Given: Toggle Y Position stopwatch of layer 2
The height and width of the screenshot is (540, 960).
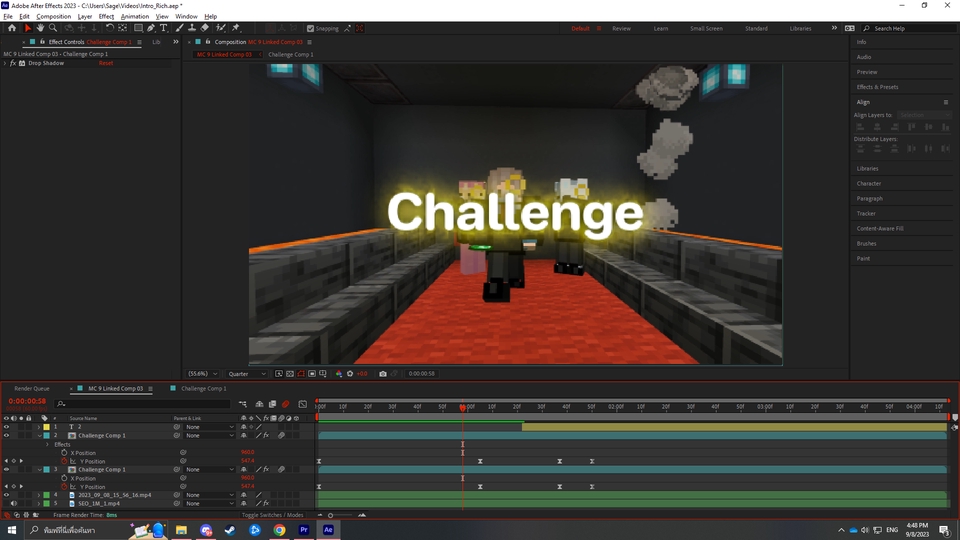Looking at the screenshot, I should [x=64, y=461].
